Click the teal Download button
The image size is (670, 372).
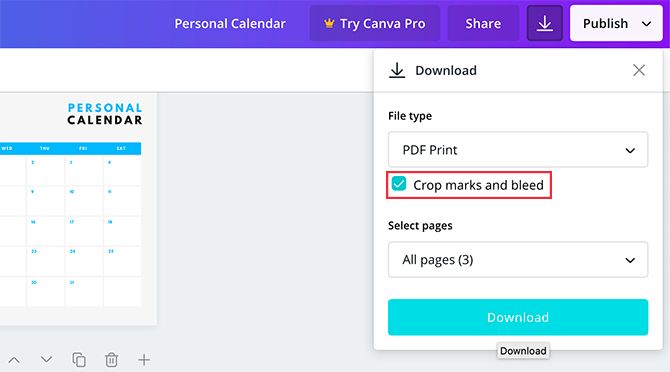[518, 317]
